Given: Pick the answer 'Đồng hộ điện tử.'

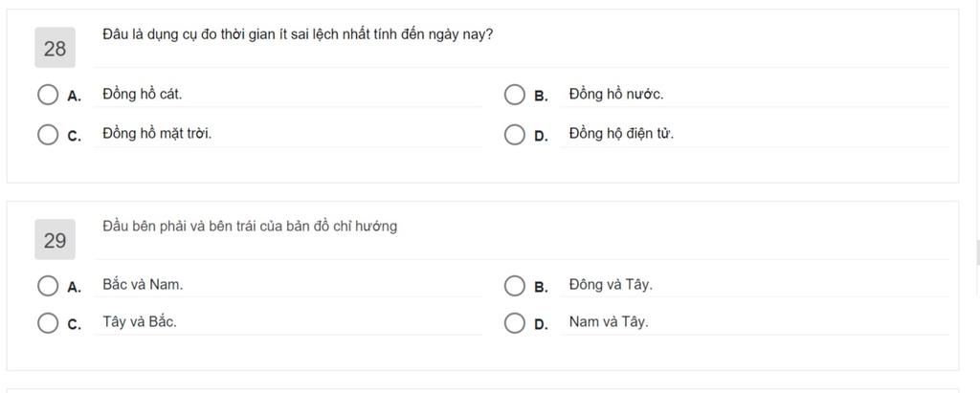Looking at the screenshot, I should point(621,133).
